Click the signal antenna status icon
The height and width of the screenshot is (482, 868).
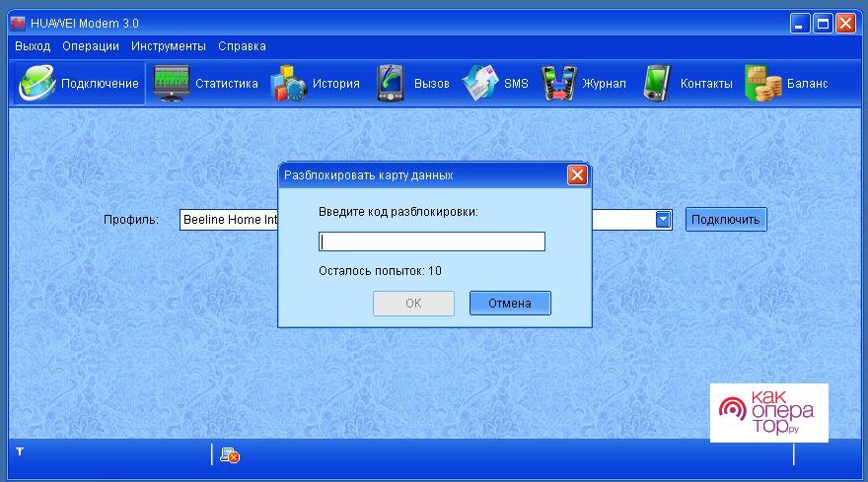point(20,451)
